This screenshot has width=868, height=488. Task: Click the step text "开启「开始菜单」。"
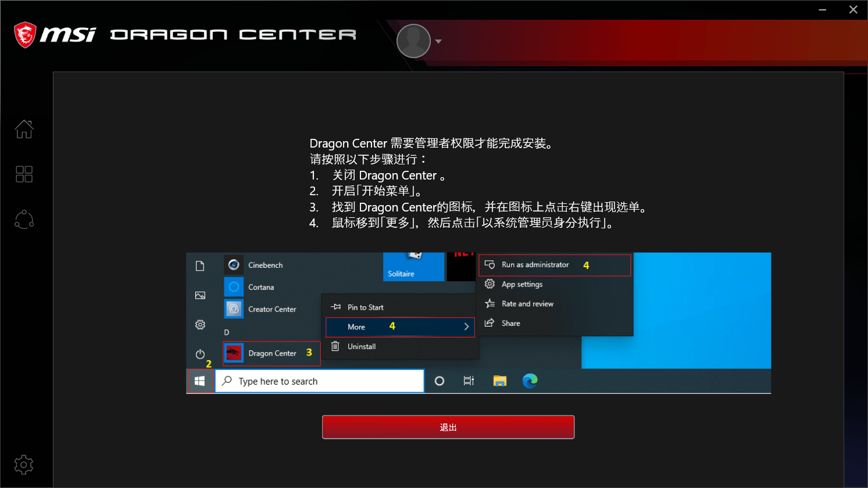tap(378, 191)
